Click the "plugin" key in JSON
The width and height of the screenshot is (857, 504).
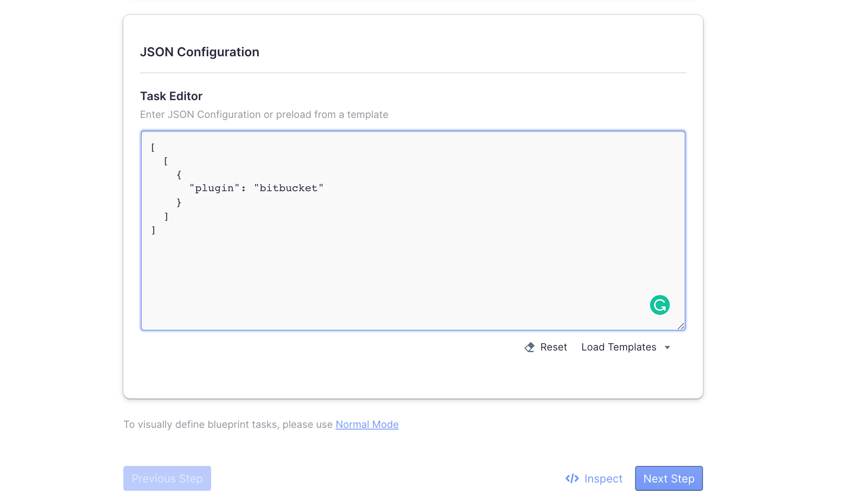pyautogui.click(x=214, y=188)
